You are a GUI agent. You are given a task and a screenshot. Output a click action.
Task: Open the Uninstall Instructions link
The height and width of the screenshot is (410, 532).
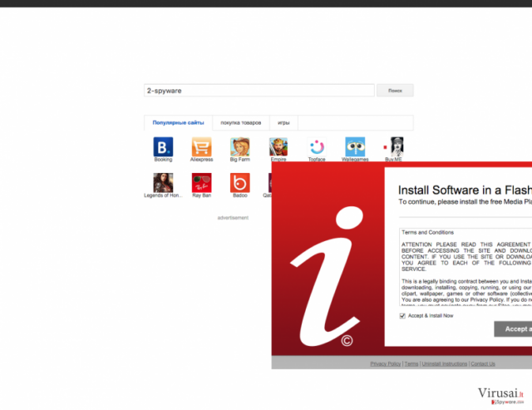pyautogui.click(x=445, y=363)
